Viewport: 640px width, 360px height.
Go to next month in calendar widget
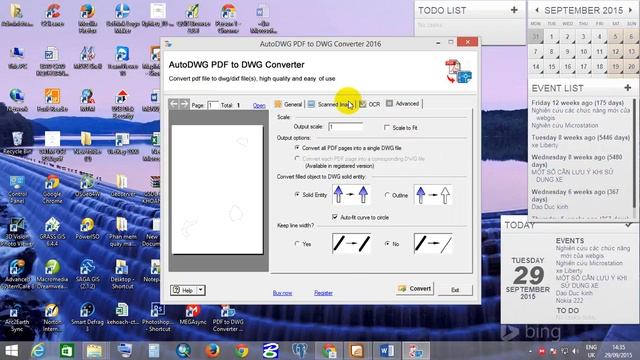click(631, 10)
